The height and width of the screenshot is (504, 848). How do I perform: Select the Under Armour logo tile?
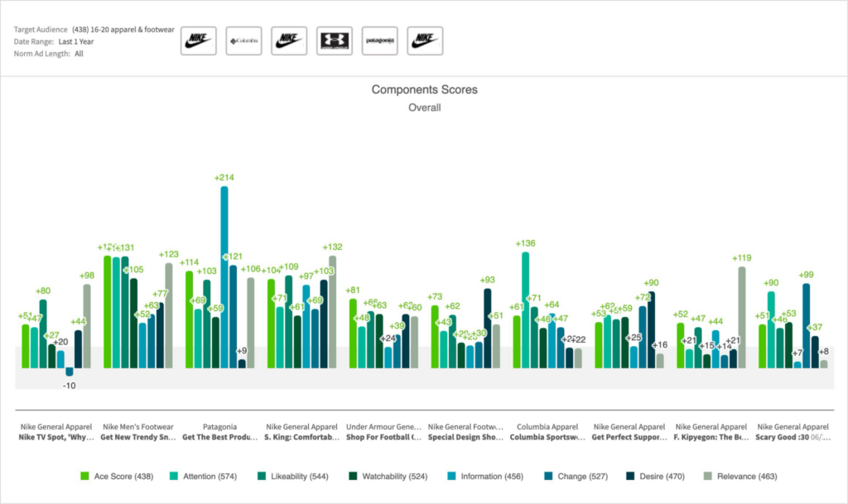click(x=334, y=41)
